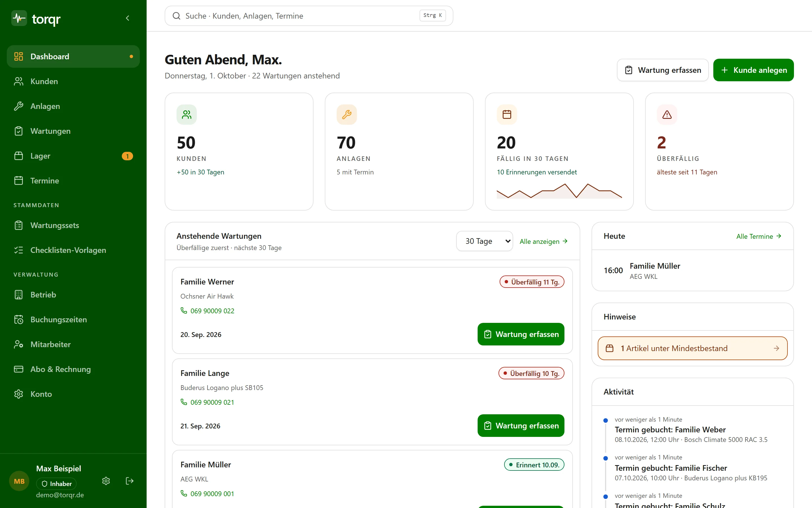This screenshot has width=812, height=508.
Task: Open Konto in the sidebar
Action: point(73,394)
